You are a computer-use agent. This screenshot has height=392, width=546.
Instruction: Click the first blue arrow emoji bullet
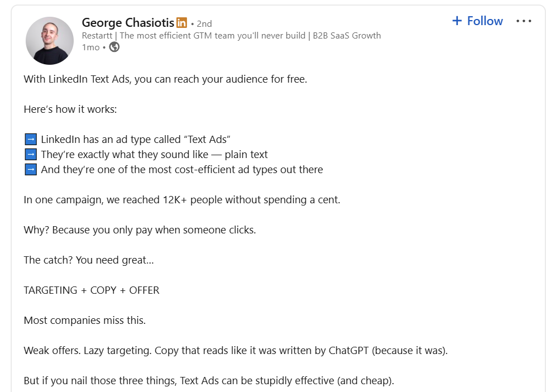30,138
